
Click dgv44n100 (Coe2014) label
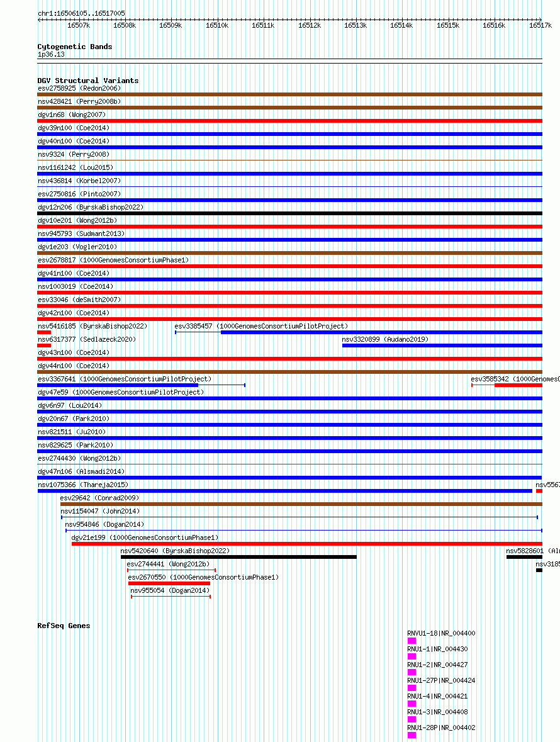(74, 367)
